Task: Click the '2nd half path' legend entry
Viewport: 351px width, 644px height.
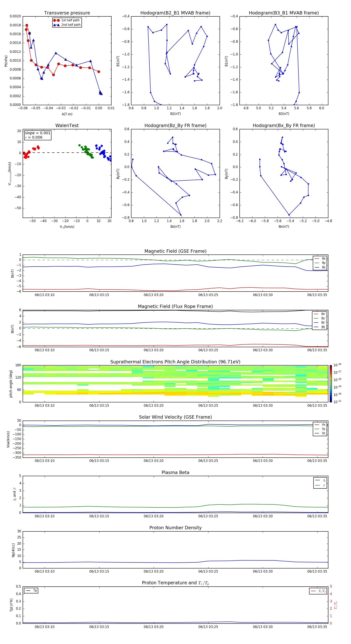Action: tap(67, 25)
